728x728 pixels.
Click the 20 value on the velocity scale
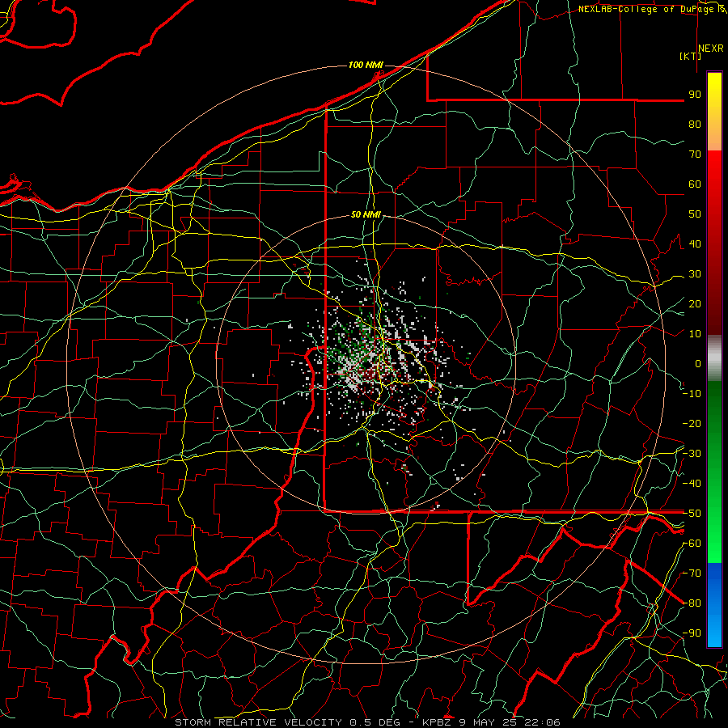point(695,304)
